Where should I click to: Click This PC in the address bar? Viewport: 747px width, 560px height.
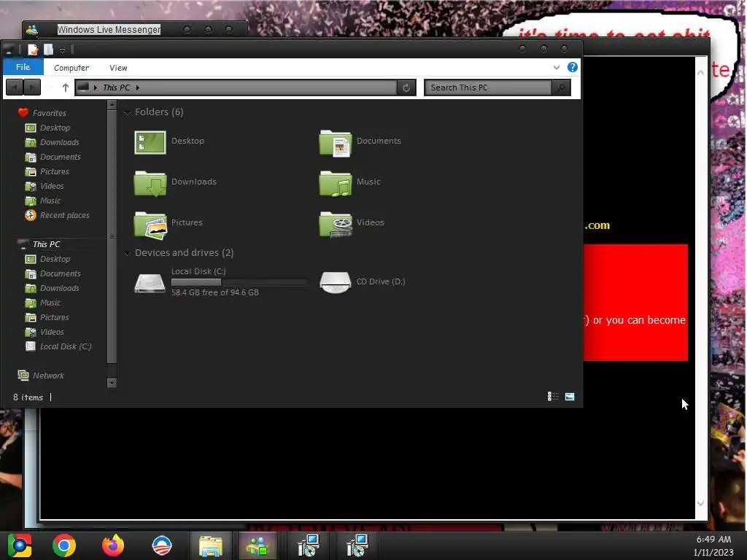coord(116,87)
